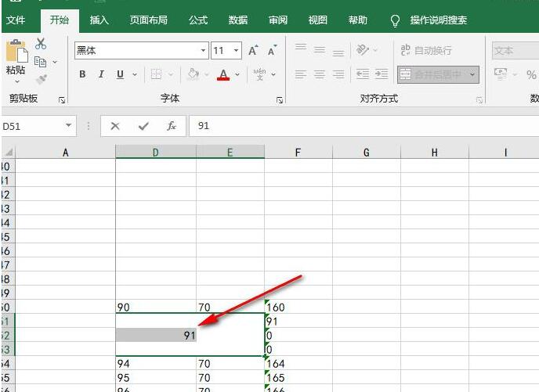Click the Select All corner triangle

point(9,152)
